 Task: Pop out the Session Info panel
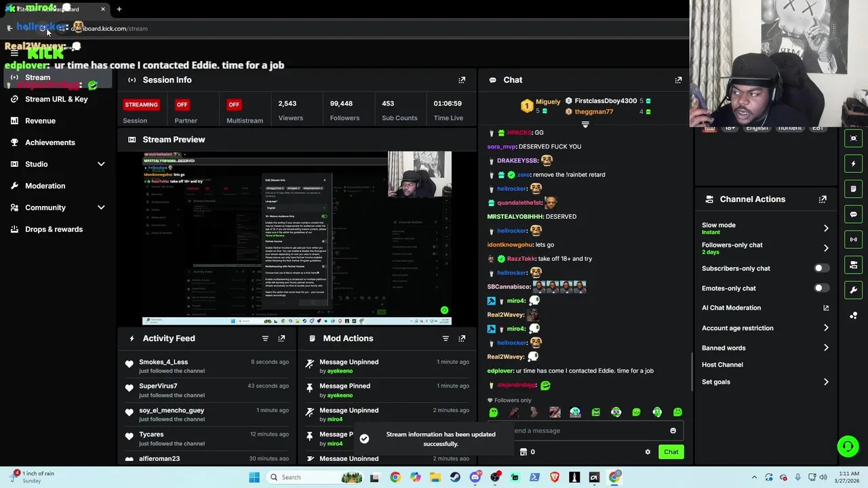(x=462, y=80)
